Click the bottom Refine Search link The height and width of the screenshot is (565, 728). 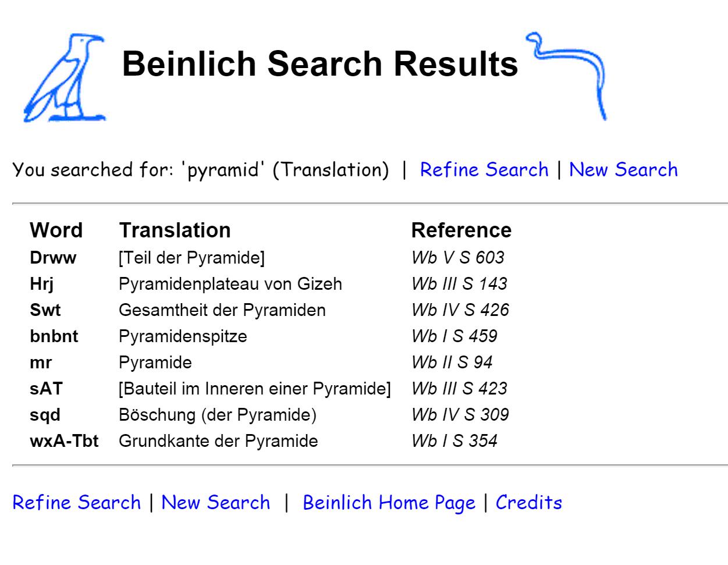click(77, 502)
